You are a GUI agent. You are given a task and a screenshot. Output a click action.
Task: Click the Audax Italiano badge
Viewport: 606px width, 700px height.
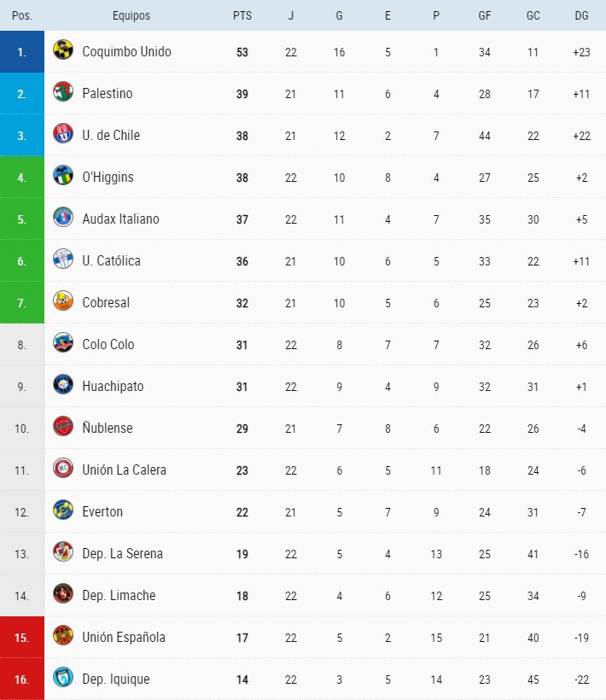click(x=63, y=218)
